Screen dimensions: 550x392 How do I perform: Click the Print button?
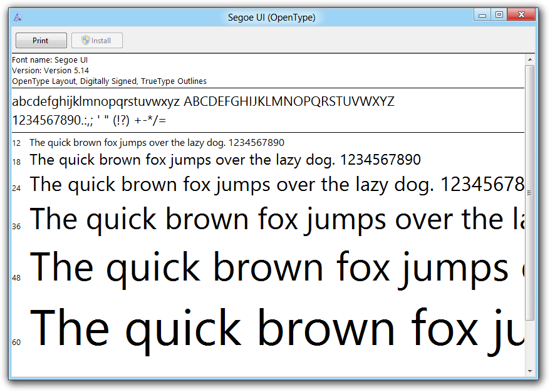41,40
